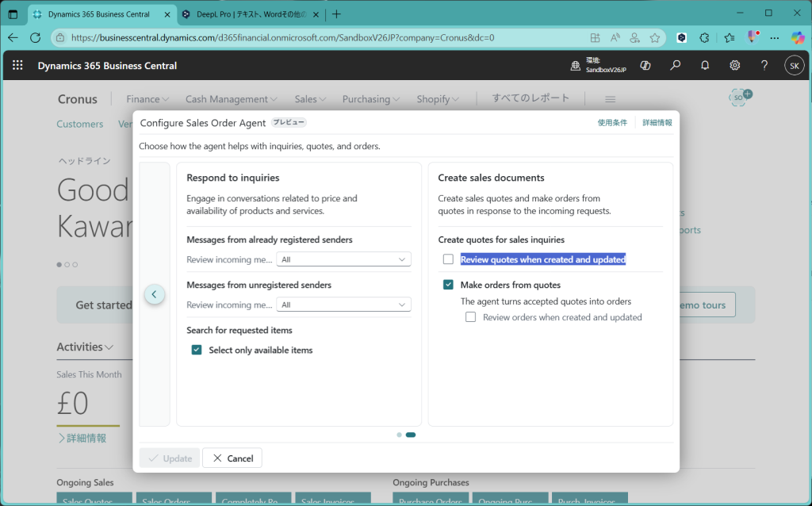Open the Customers navigation link

(80, 124)
